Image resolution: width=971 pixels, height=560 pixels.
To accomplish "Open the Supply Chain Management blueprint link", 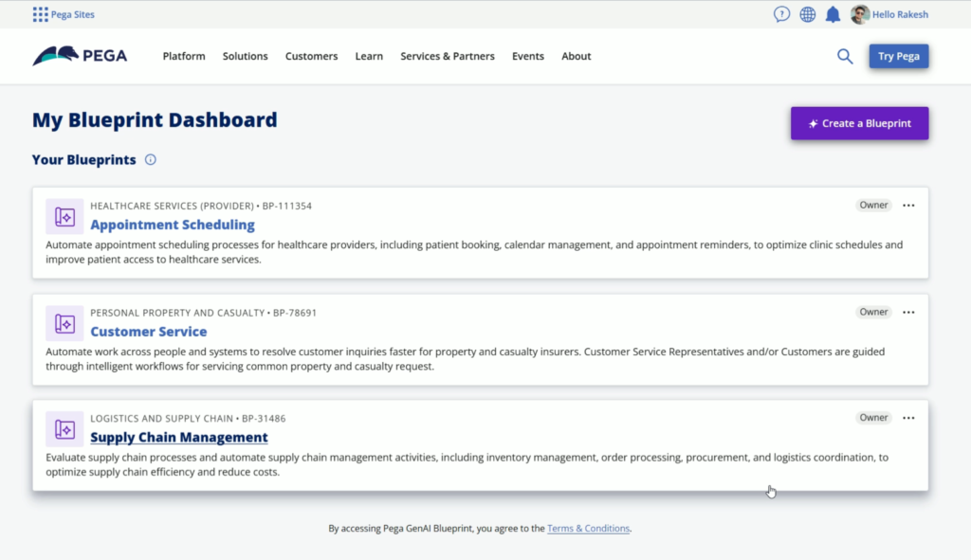I will (x=179, y=437).
